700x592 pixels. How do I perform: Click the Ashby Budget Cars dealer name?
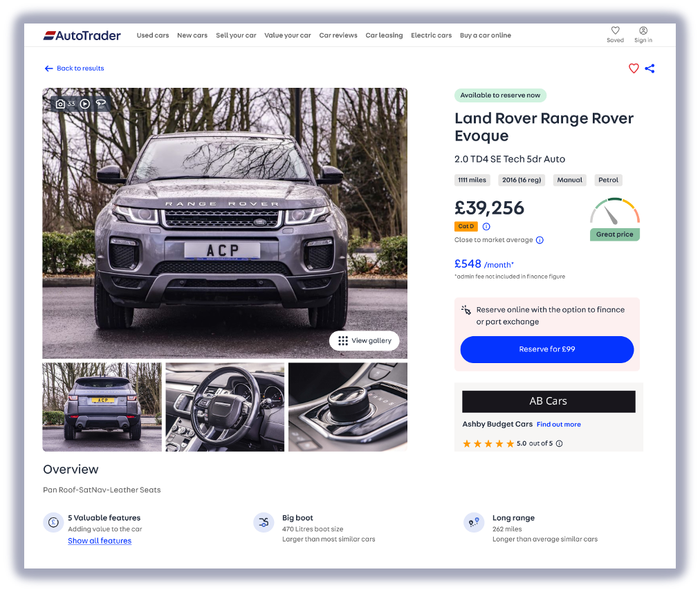pos(498,424)
